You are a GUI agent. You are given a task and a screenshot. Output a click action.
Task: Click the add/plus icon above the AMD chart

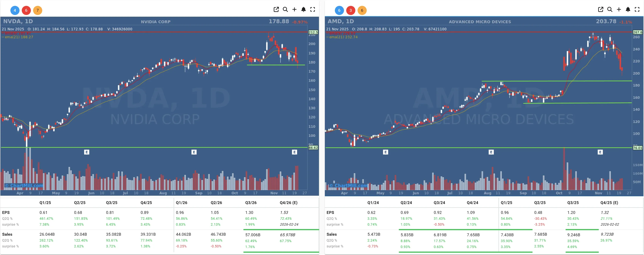click(619, 9)
